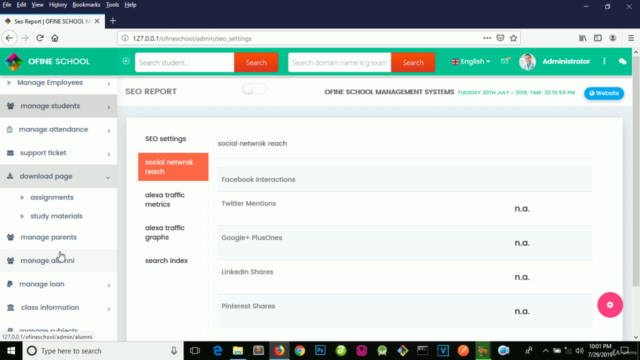Expand the manage attendance chevron
640x360 pixels.
(x=109, y=131)
